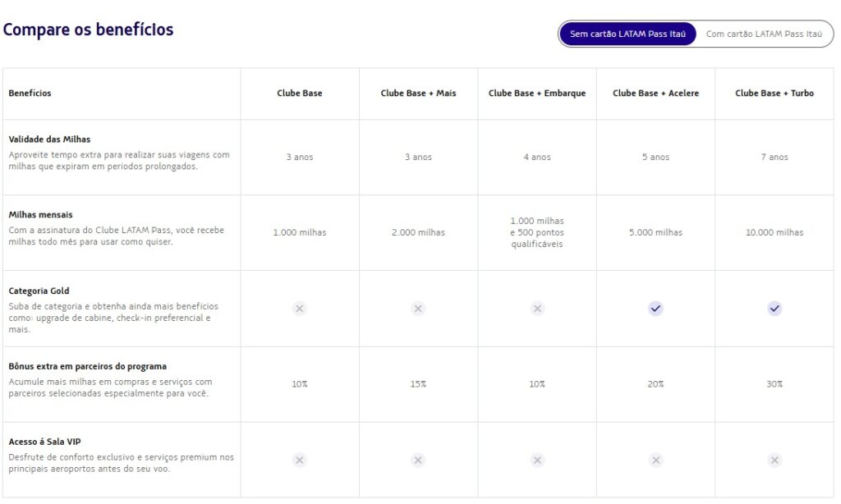Switch to Com cartão LATAM Pass Itaú
The width and height of the screenshot is (841, 504).
(764, 34)
